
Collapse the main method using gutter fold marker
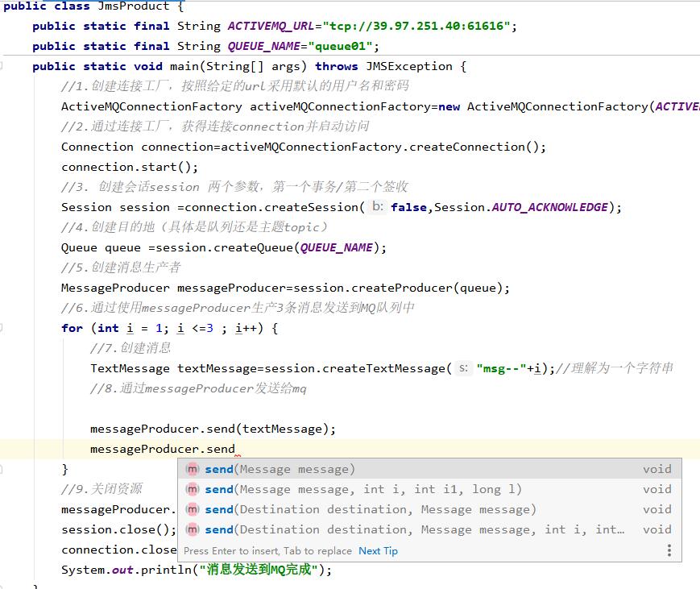coord(2,66)
